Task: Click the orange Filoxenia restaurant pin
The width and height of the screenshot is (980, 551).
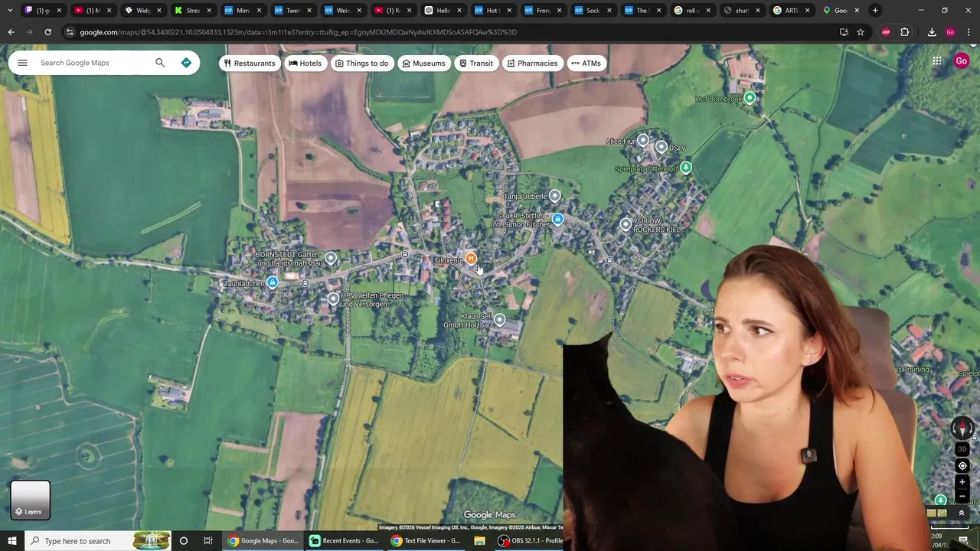Action: (471, 259)
